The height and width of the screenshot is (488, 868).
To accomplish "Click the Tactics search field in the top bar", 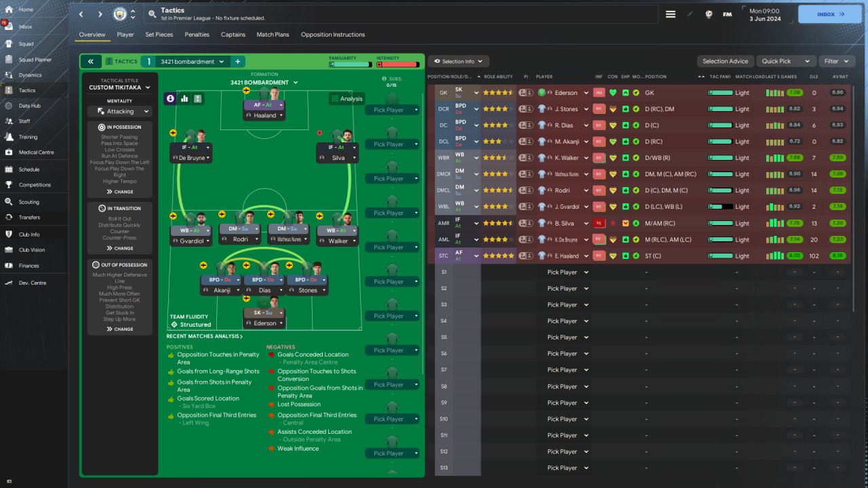I will point(401,14).
